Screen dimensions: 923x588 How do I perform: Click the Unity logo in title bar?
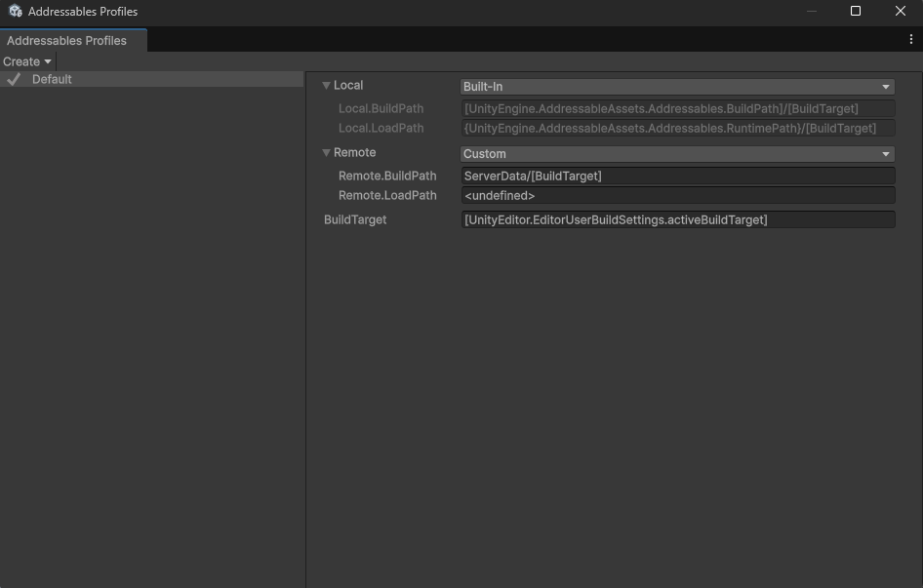16,11
